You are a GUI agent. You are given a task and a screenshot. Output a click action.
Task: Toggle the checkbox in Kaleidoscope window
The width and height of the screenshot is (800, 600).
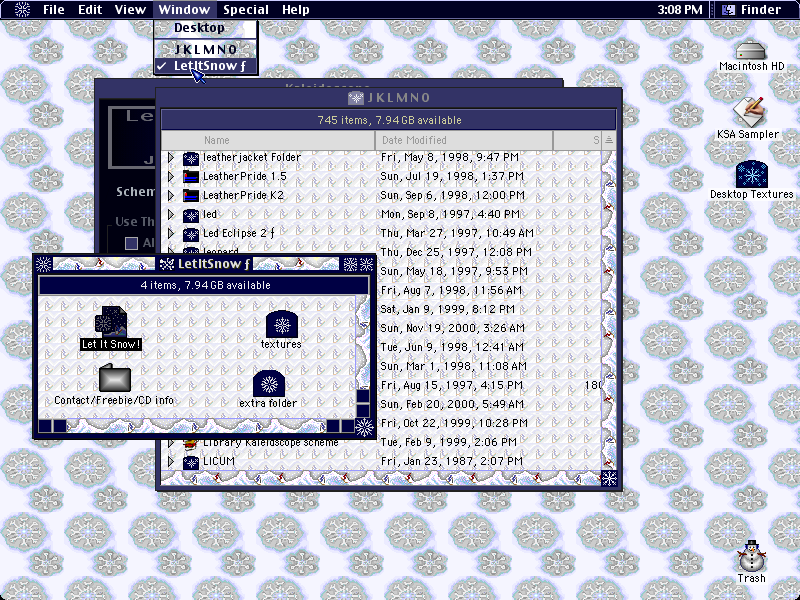pos(132,243)
